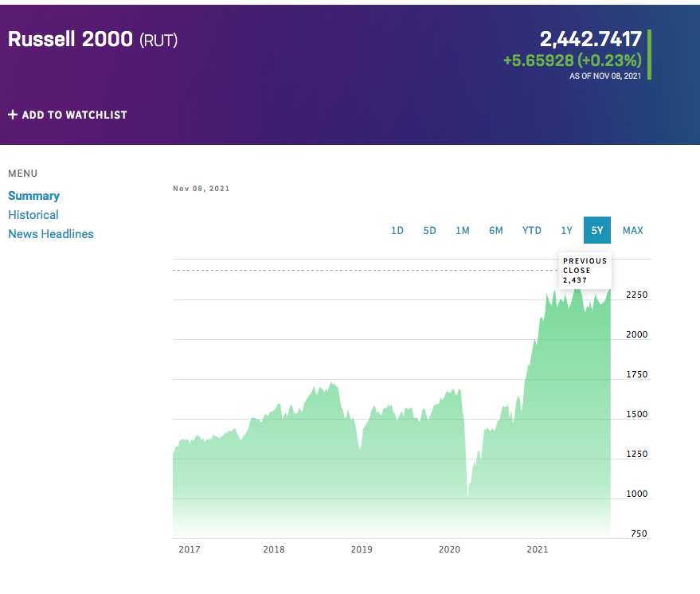
Task: Click the 750 y-axis label
Action: tap(639, 533)
